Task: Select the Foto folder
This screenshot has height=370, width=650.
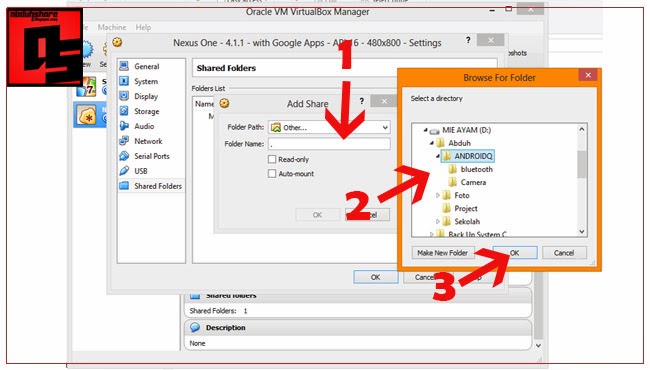Action: (x=462, y=195)
